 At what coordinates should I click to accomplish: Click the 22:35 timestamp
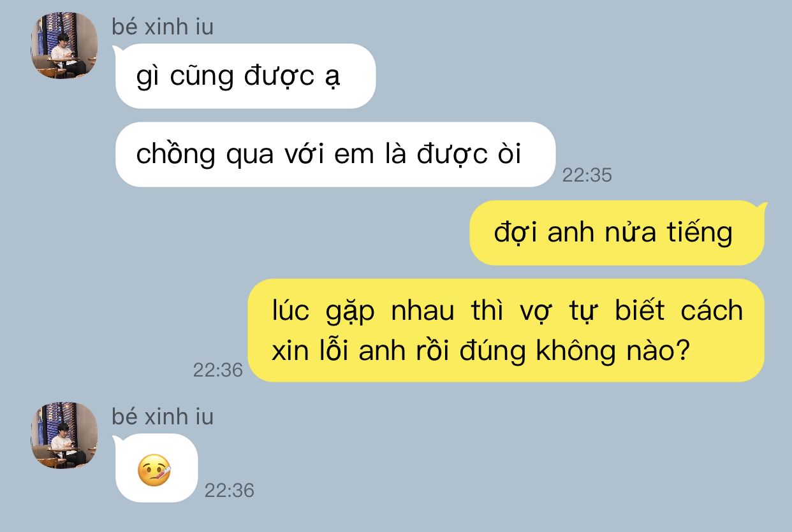(x=587, y=175)
